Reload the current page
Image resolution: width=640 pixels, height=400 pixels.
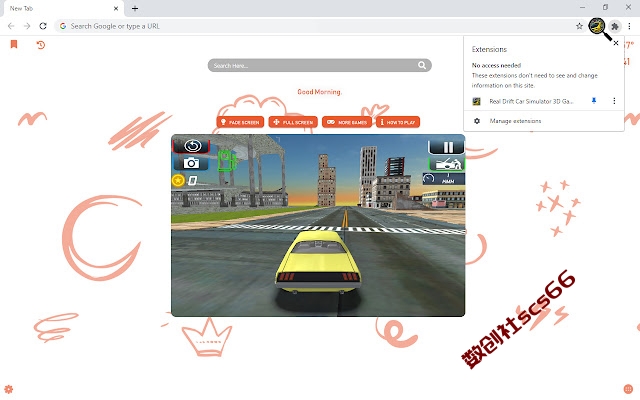tap(43, 26)
